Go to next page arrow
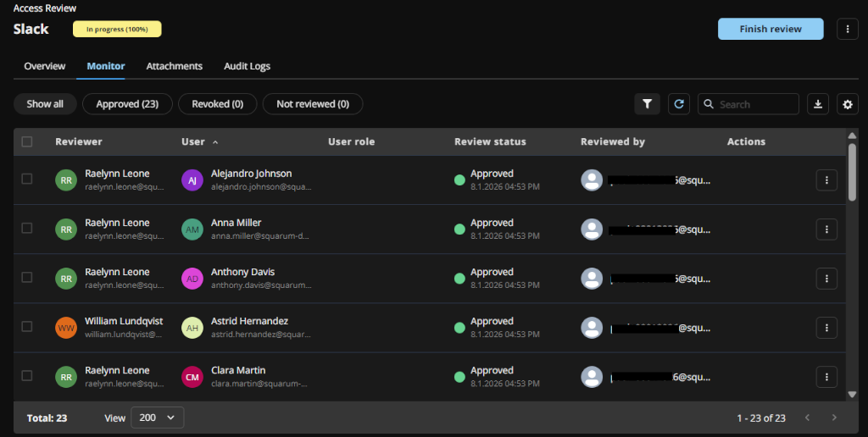868x437 pixels. coord(834,418)
